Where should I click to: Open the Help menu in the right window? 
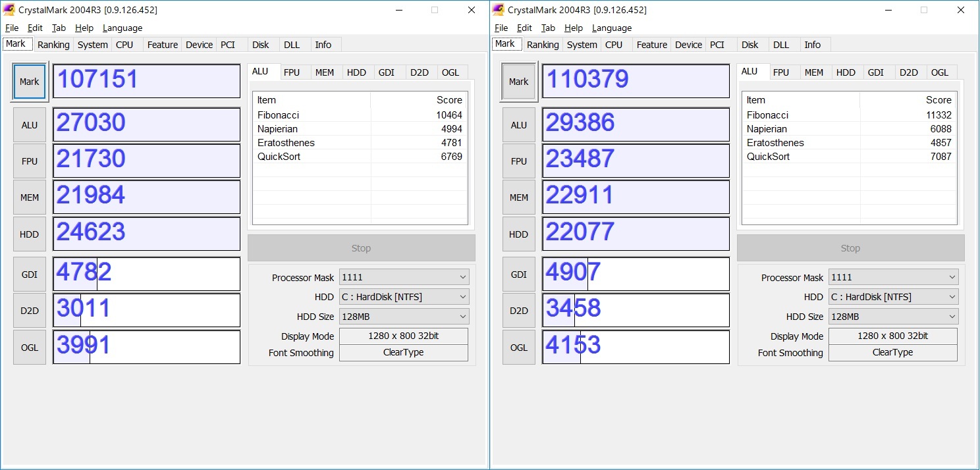click(574, 28)
